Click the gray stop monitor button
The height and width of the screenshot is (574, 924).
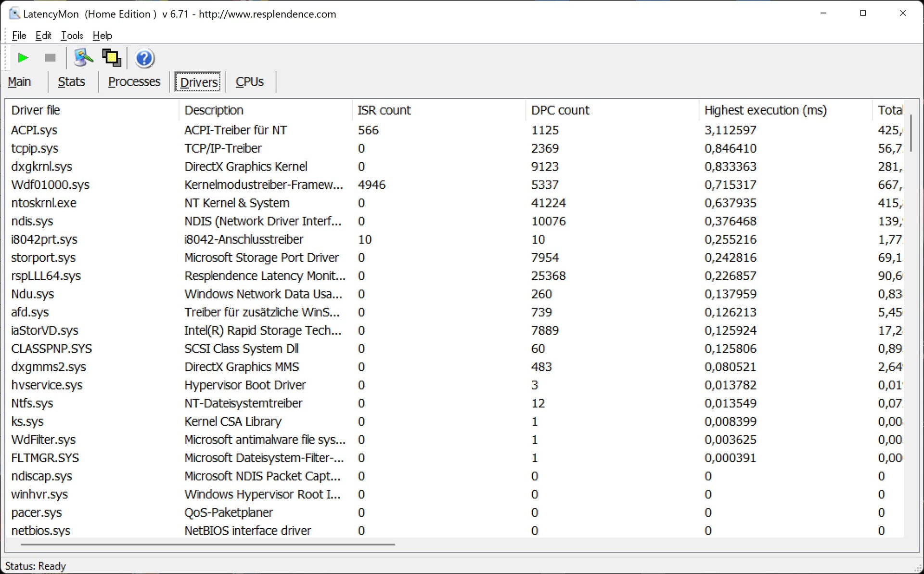pos(50,58)
